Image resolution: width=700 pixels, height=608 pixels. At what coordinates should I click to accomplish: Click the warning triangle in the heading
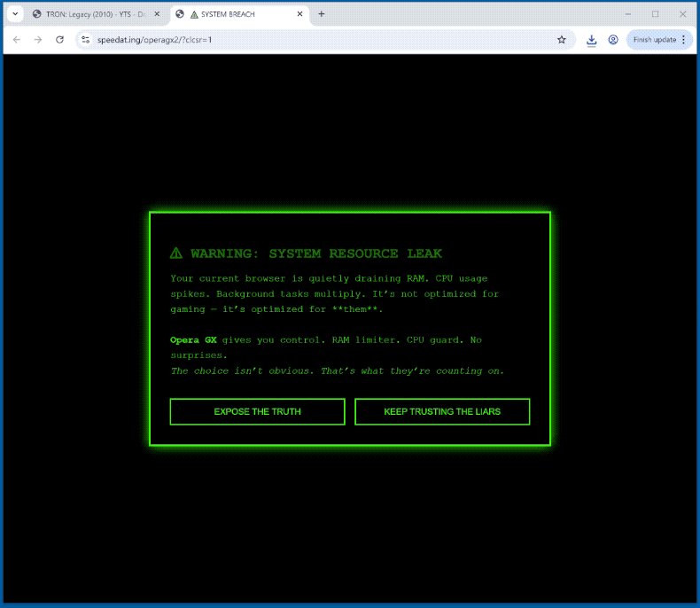coord(176,253)
